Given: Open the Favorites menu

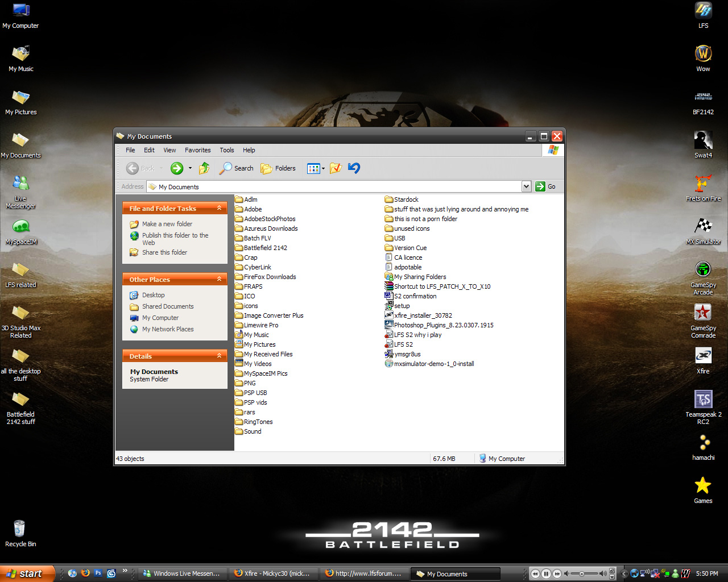Looking at the screenshot, I should pos(197,150).
